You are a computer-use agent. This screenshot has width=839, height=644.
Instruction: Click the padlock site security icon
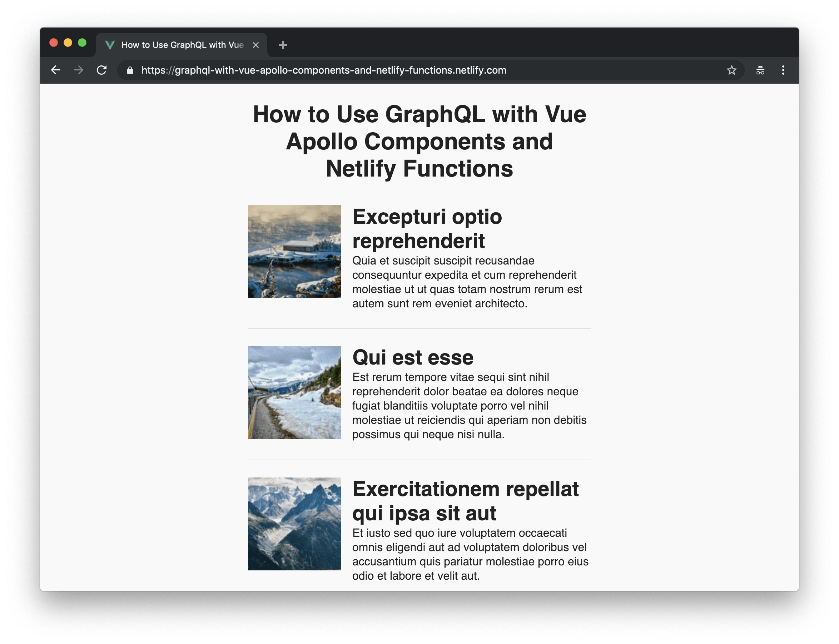[x=130, y=70]
